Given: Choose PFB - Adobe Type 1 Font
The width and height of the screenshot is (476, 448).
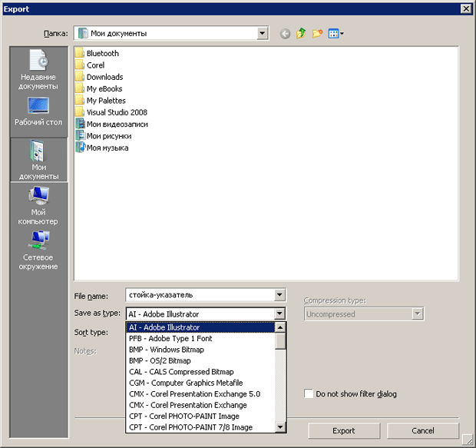Looking at the screenshot, I should coord(200,338).
